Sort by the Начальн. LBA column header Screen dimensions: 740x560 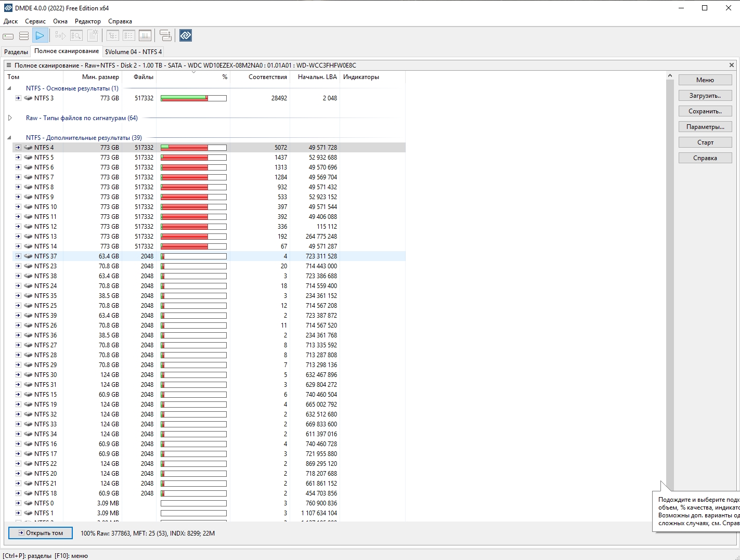pos(317,77)
